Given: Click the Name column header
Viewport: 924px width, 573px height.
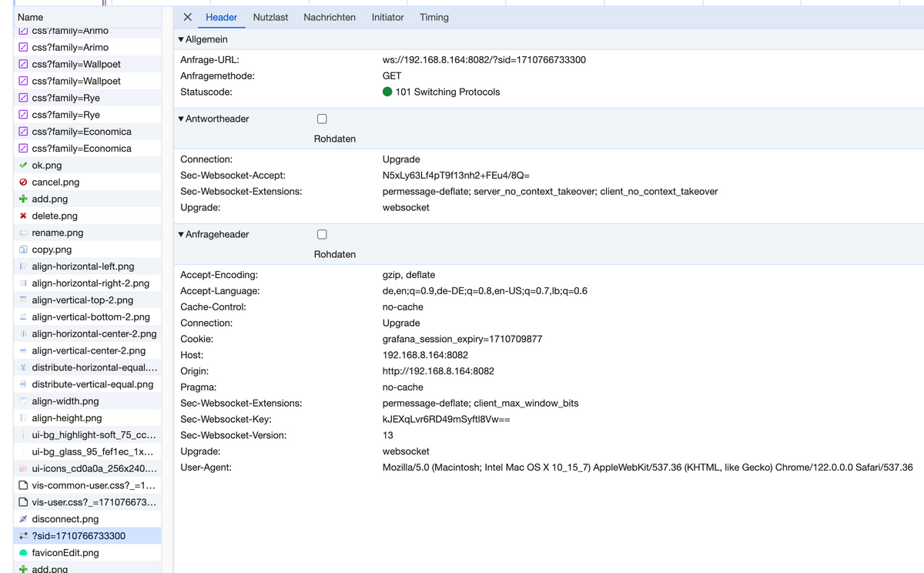Looking at the screenshot, I should tap(30, 17).
